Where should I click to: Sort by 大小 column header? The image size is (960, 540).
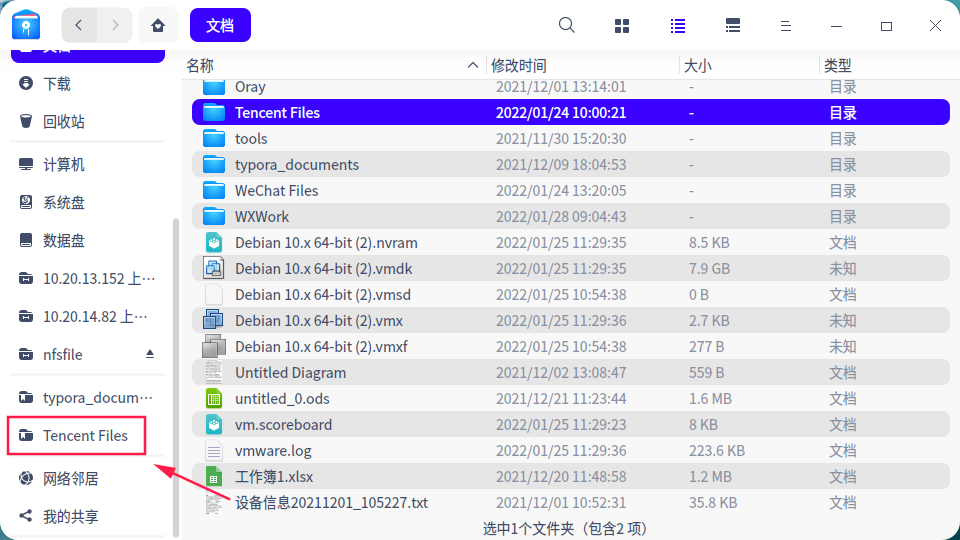pos(749,66)
